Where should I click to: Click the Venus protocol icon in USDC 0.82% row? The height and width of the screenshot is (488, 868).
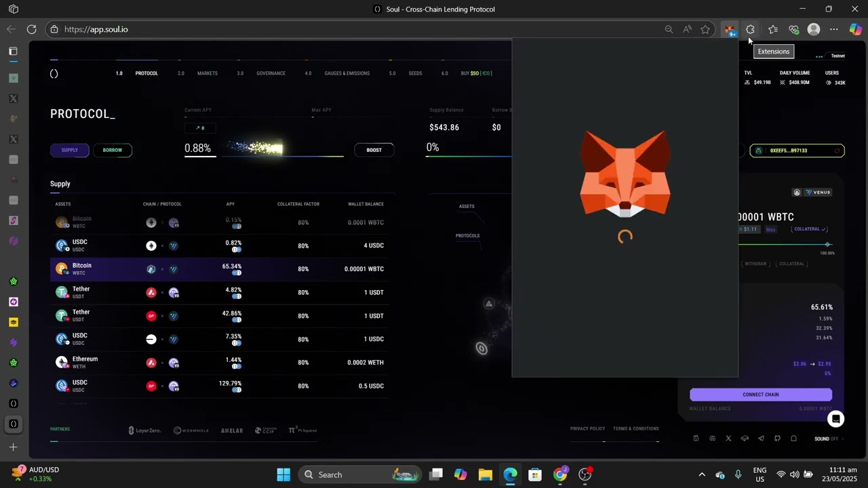point(174,246)
